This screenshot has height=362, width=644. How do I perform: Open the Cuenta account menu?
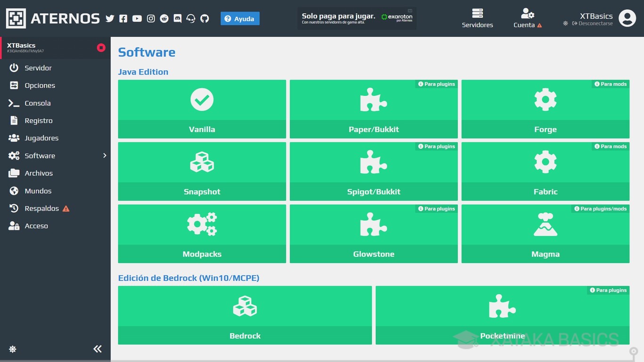(527, 18)
